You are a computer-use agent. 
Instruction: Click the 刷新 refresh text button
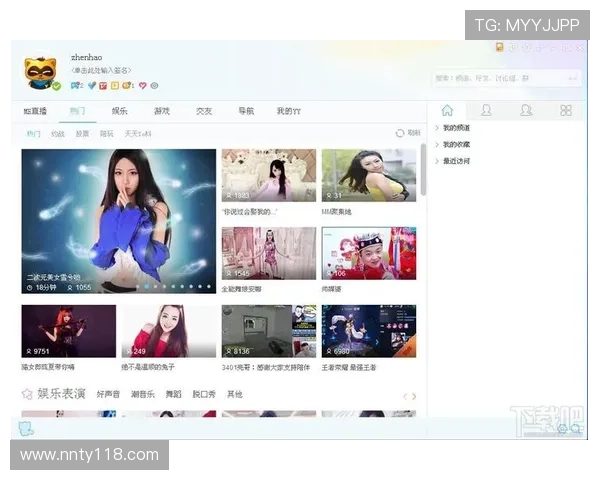pyautogui.click(x=414, y=133)
